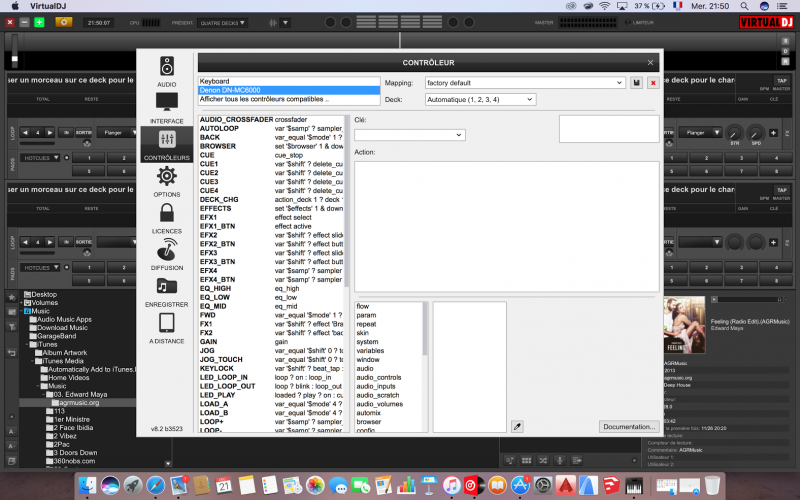This screenshot has height=500, width=800.
Task: Click the Wi-Fi status icon
Action: [605, 6]
